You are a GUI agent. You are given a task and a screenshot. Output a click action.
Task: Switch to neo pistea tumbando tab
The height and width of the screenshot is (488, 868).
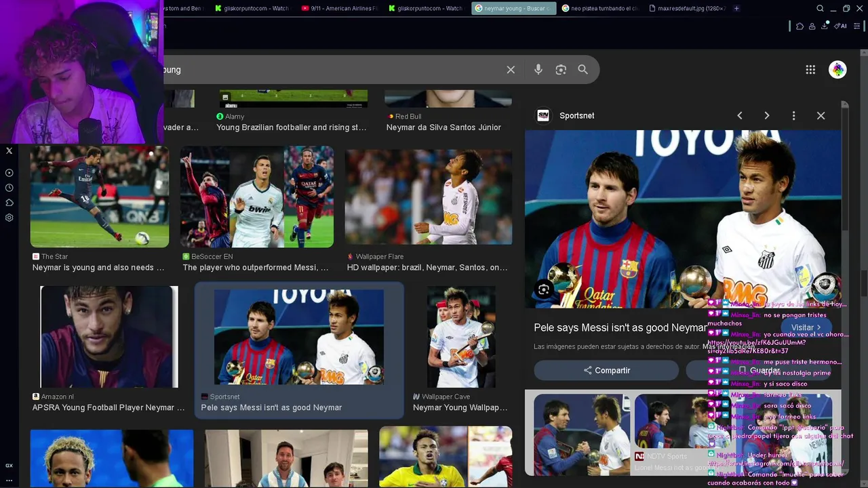(599, 8)
